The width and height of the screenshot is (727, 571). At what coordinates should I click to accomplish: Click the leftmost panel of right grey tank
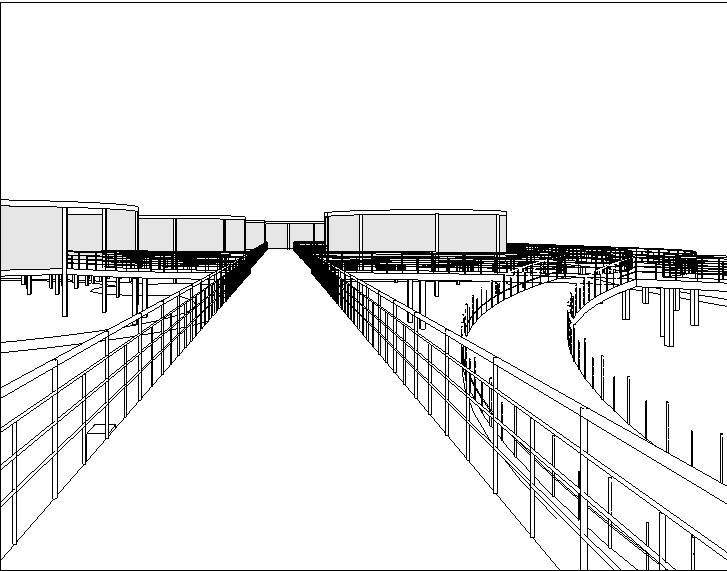pos(343,233)
